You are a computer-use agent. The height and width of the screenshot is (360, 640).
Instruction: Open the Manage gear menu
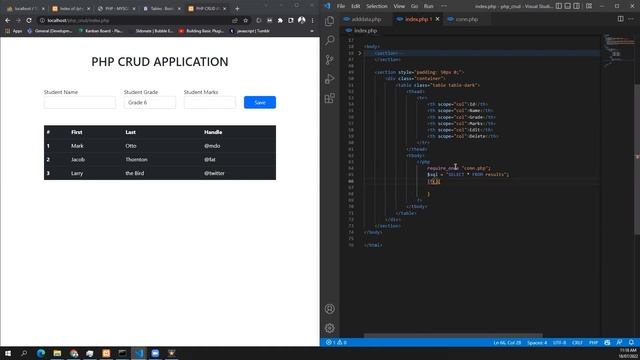point(330,328)
